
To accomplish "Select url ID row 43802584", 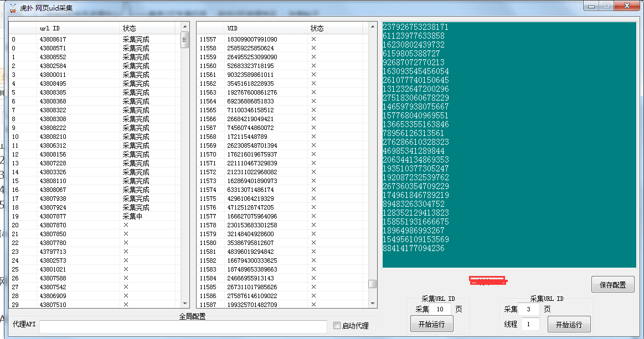I will (95, 66).
